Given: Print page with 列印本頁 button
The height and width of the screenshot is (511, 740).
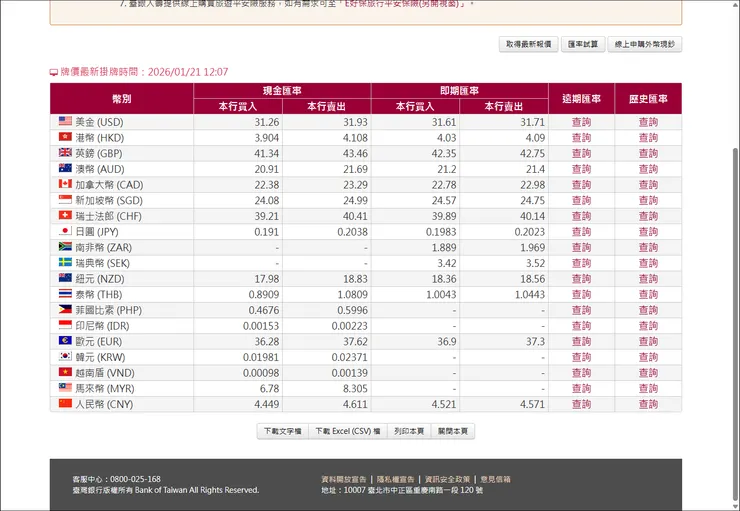Looking at the screenshot, I should tap(409, 431).
